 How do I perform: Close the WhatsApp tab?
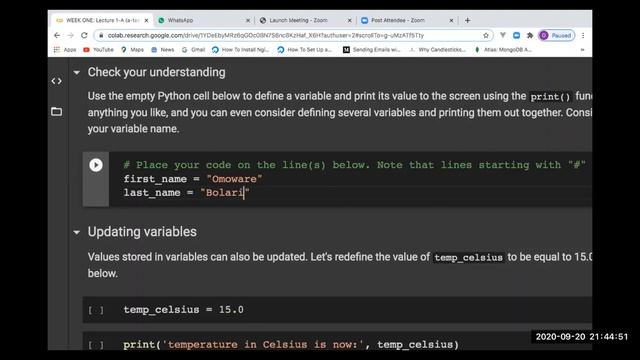248,20
